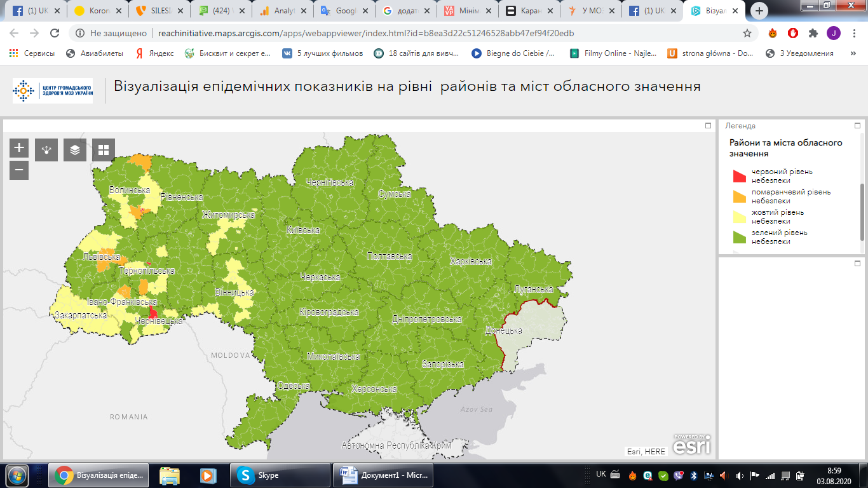Image resolution: width=868 pixels, height=488 pixels.
Task: Open the browser extensions puzzle icon
Action: tap(813, 33)
